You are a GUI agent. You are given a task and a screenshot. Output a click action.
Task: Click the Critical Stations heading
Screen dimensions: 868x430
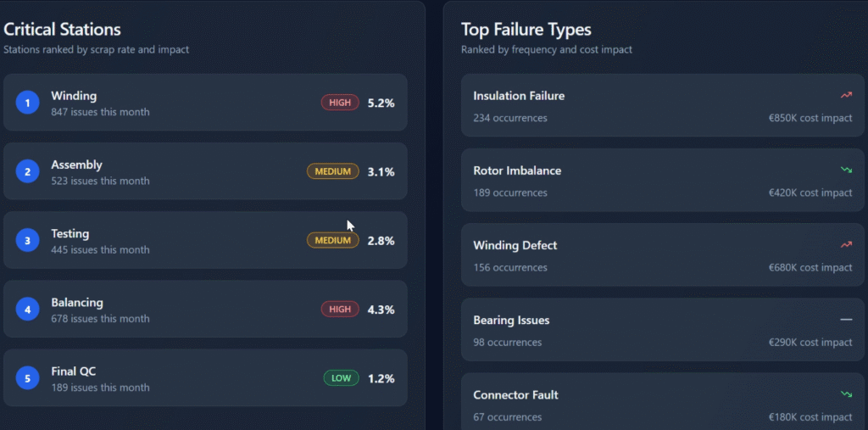click(x=62, y=30)
